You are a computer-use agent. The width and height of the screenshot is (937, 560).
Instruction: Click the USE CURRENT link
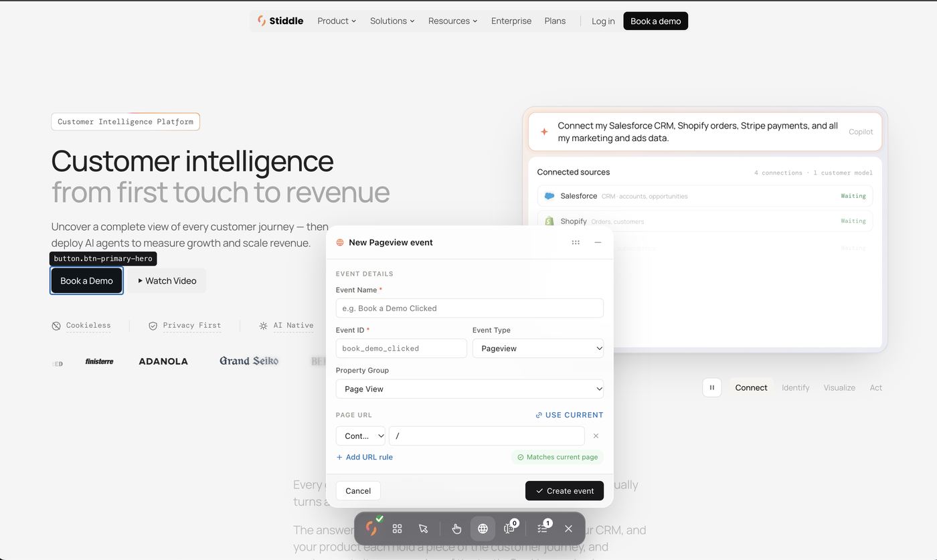[x=569, y=415]
